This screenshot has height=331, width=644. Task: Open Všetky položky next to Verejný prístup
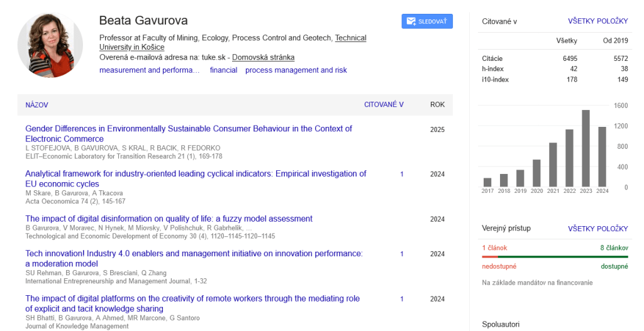click(x=597, y=229)
